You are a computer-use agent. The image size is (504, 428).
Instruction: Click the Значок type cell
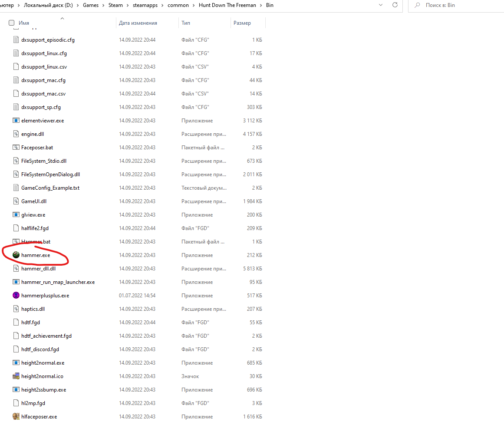point(190,376)
